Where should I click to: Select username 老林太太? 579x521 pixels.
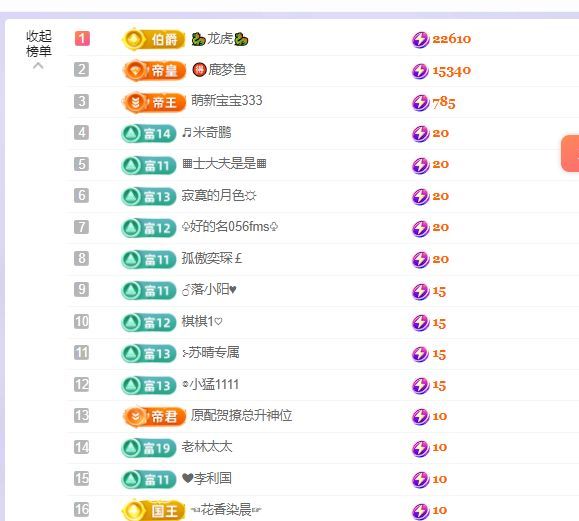[x=207, y=447]
